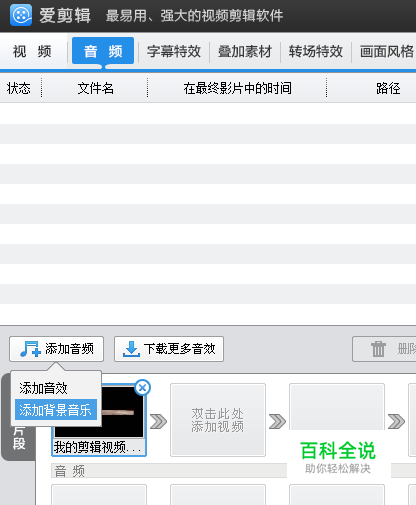
Task: Remove clip with the blue X icon
Action: [143, 388]
